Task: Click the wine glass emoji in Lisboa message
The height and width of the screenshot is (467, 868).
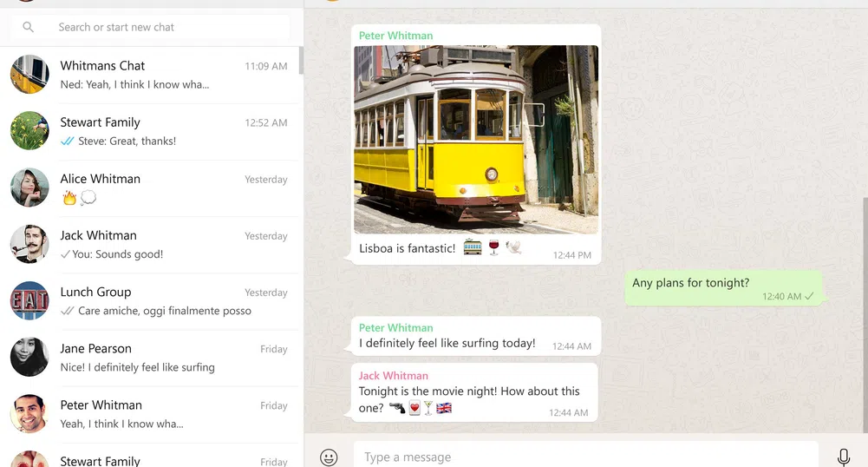Action: [493, 247]
